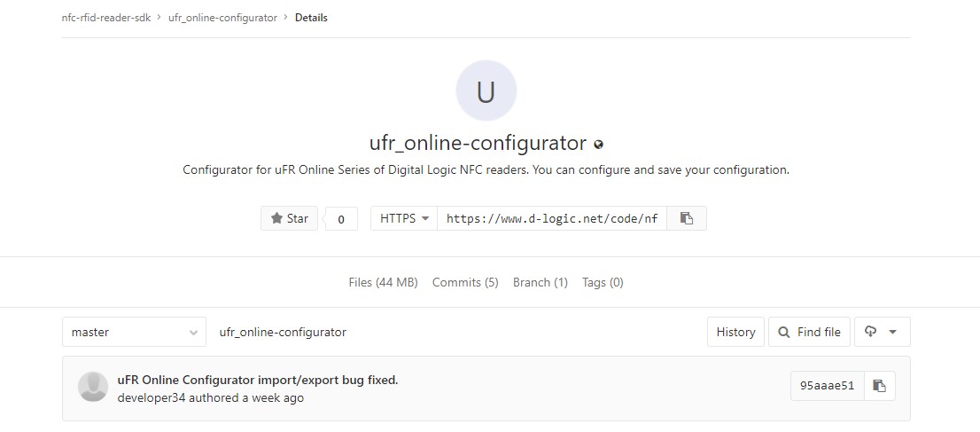Open commit hash 95aaae51

(828, 386)
